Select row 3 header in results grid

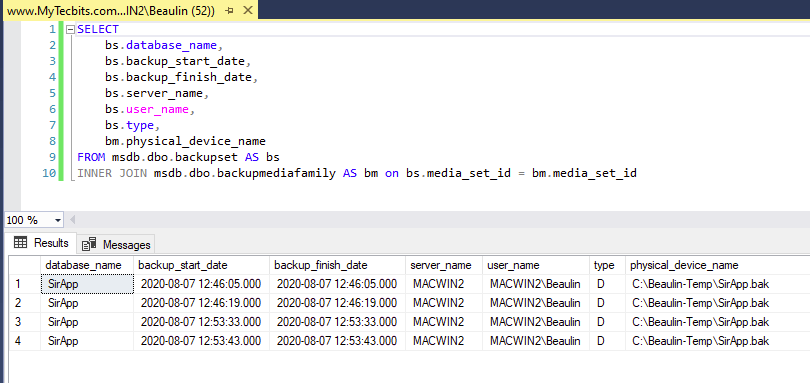tap(24, 322)
